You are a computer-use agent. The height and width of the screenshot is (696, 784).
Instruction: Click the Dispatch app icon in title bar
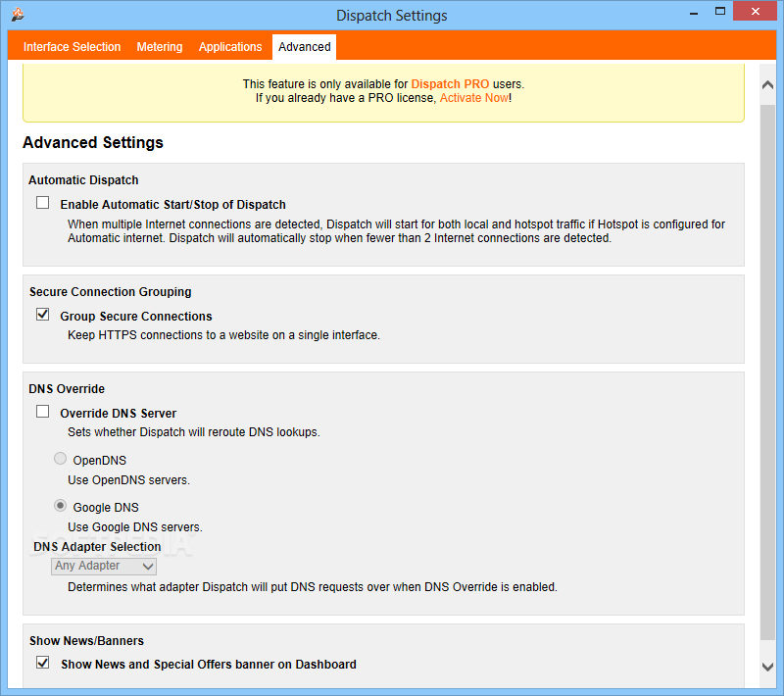[18, 15]
